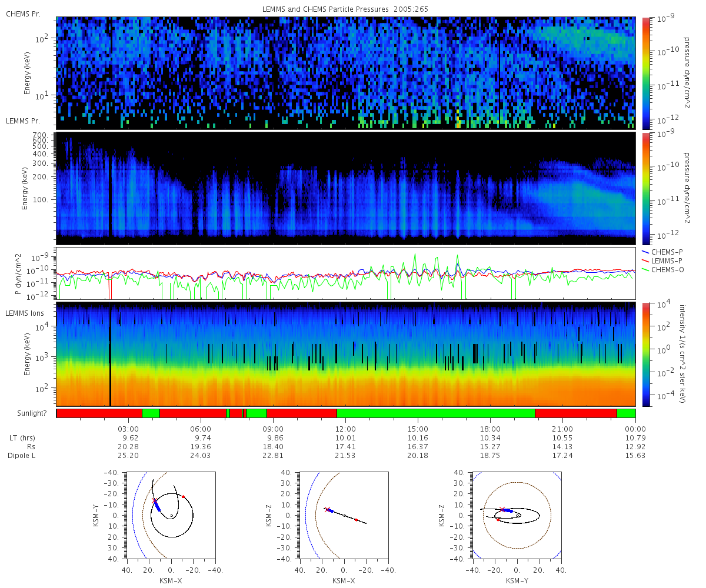Click the plot title 'LEMMS and CHEMS Particle Pressures 2005:265'
706x588 pixels.
[x=345, y=9]
